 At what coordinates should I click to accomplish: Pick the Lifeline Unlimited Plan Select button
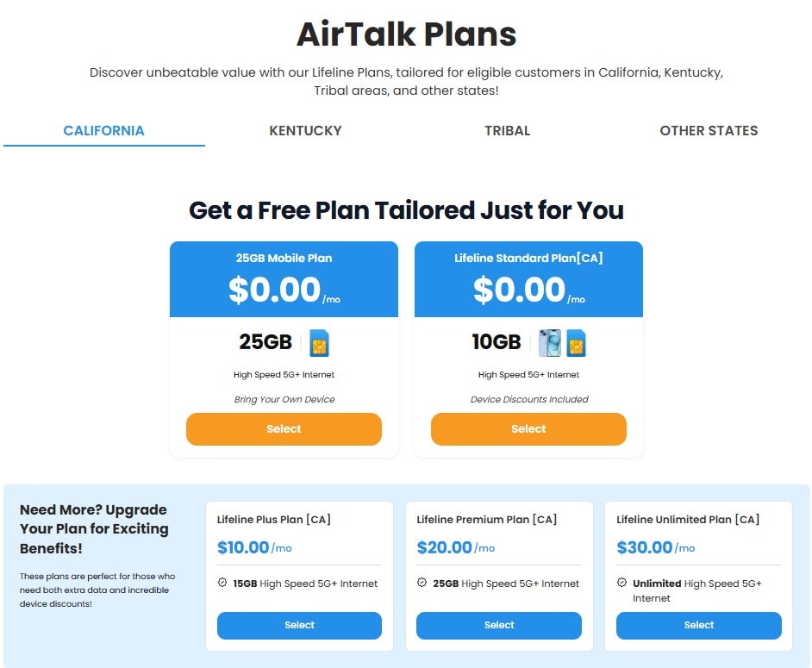pos(698,625)
